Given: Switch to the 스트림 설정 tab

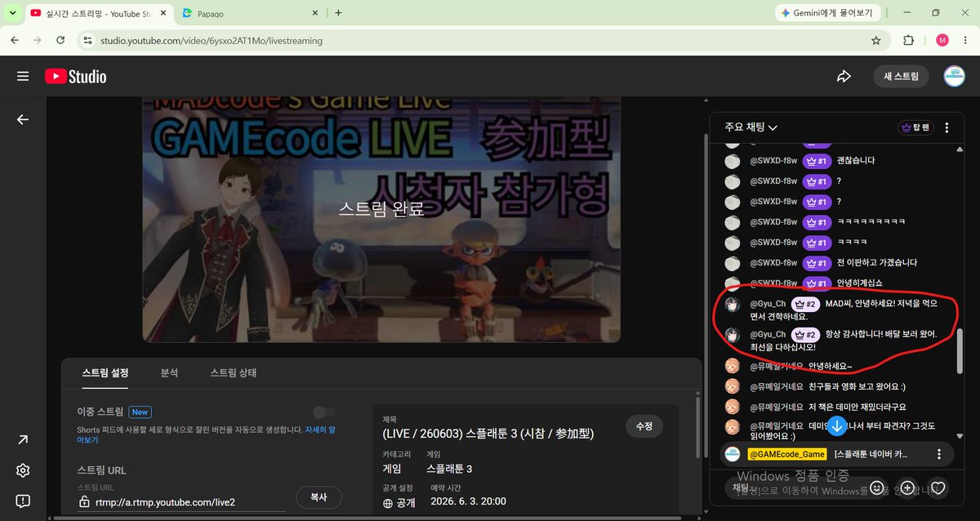Looking at the screenshot, I should pos(105,372).
